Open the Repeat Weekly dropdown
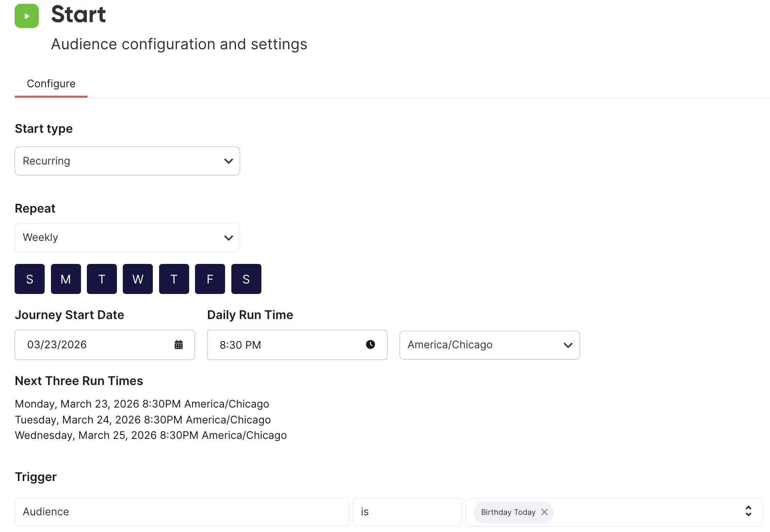The image size is (770, 532). coord(127,238)
